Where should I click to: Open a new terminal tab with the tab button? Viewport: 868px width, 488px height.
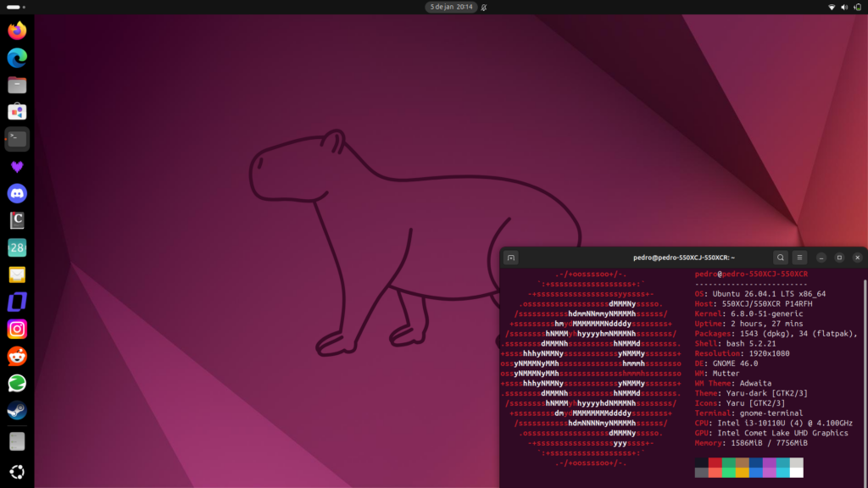coord(510,257)
